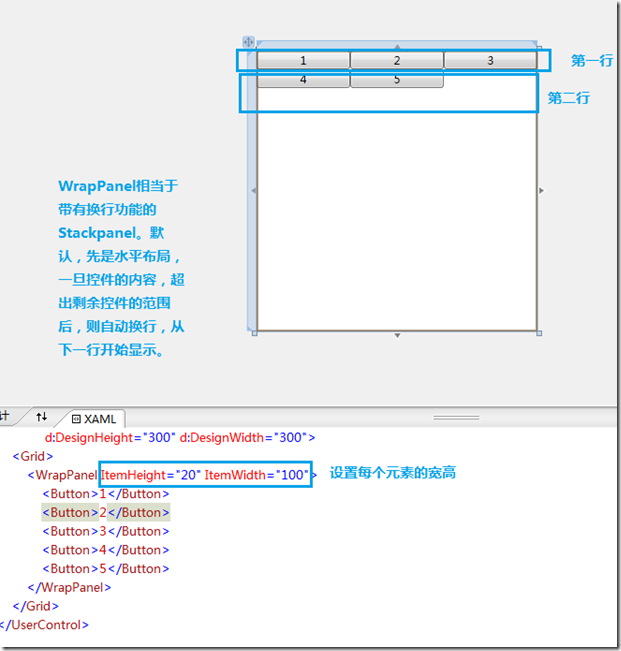The height and width of the screenshot is (651, 621).
Task: Click d:DesignWidth="300" in the code
Action: (244, 438)
